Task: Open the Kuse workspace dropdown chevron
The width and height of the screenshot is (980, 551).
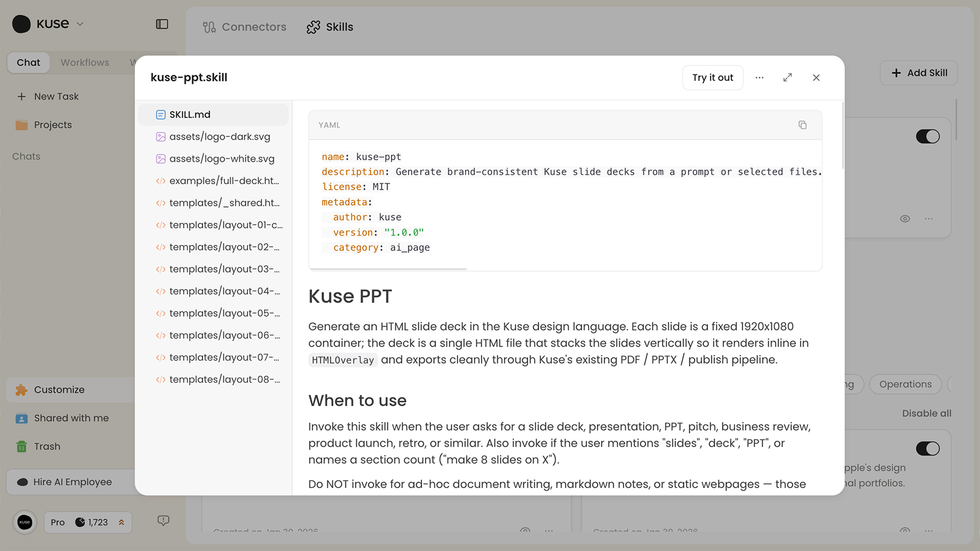Action: click(x=80, y=24)
